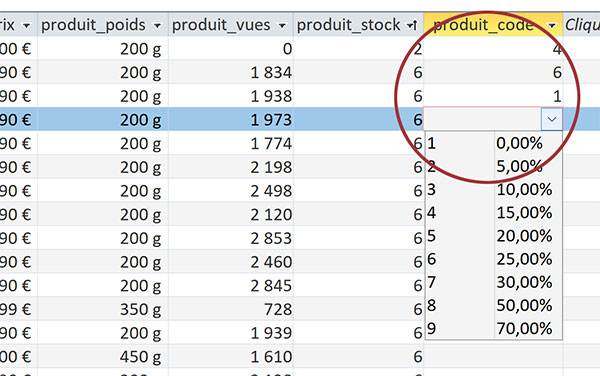Choose option 4 with 15,00% in list

[494, 213]
